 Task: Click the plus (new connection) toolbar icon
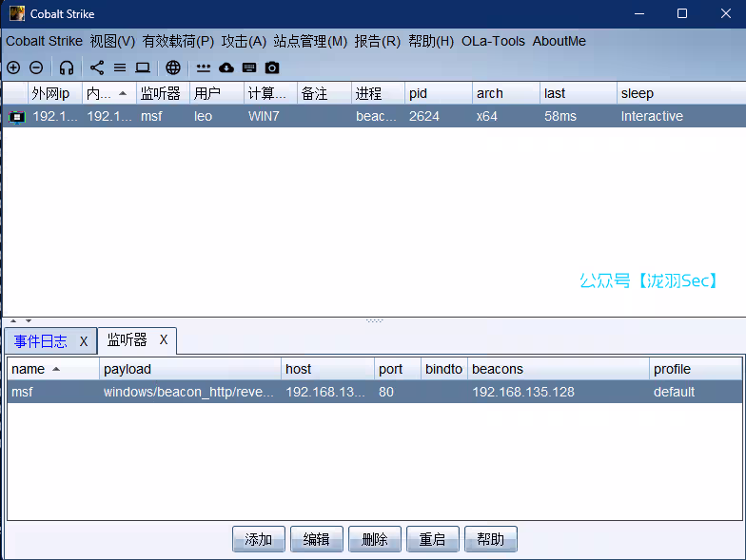click(x=13, y=68)
